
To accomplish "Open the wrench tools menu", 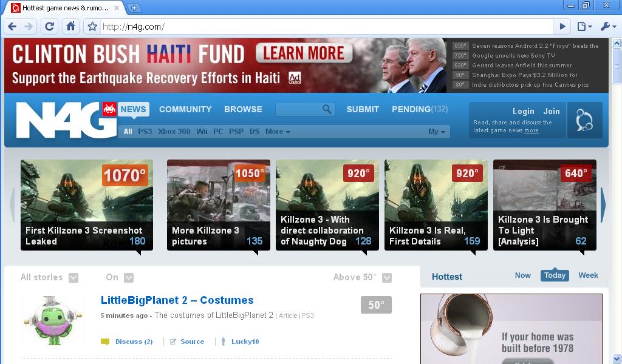I will (608, 27).
